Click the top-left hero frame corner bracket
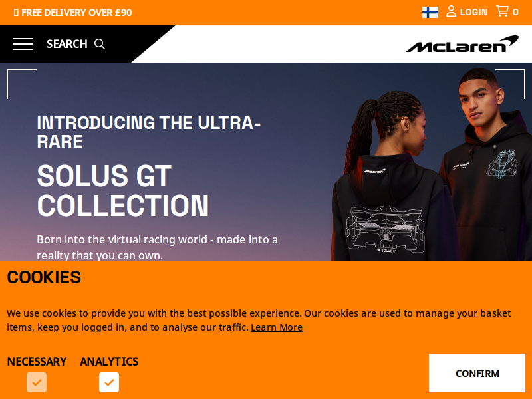This screenshot has height=399, width=532. coord(21,84)
